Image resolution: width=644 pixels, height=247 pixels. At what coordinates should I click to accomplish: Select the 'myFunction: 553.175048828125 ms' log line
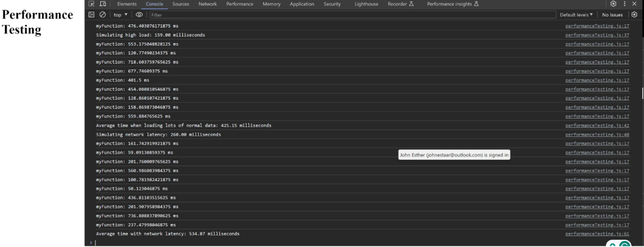(137, 44)
